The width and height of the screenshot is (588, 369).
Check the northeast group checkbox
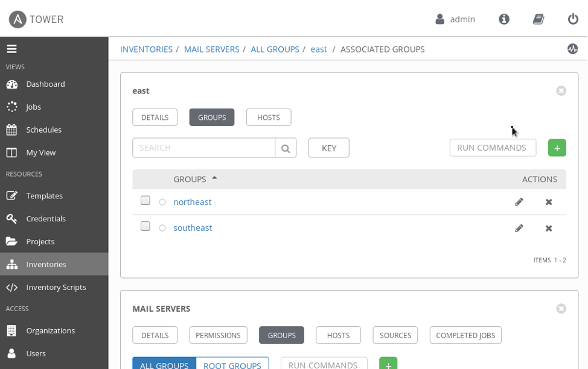[x=145, y=200]
